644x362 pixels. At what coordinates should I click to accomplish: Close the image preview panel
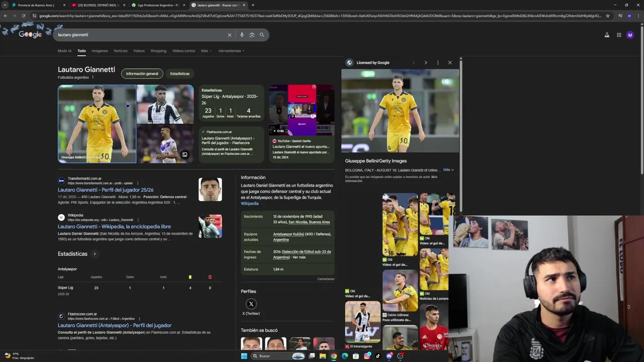[x=450, y=62]
